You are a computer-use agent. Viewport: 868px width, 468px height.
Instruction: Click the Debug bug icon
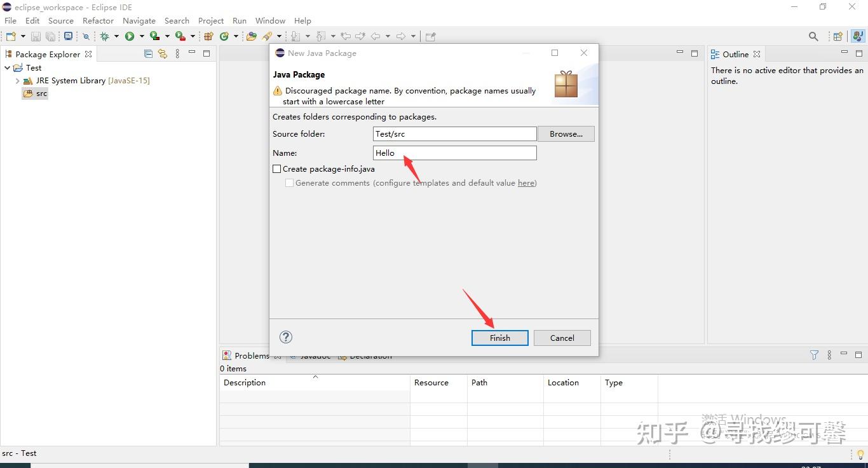(105, 36)
